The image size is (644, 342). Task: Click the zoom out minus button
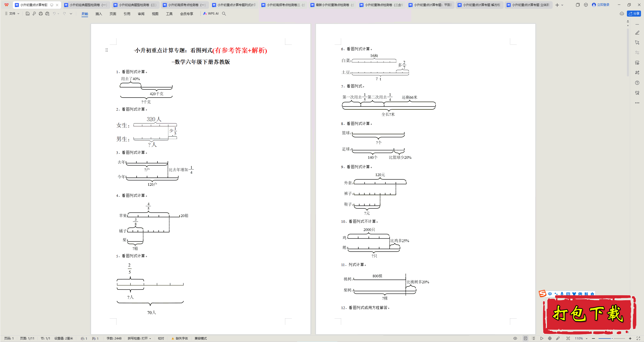pyautogui.click(x=593, y=338)
